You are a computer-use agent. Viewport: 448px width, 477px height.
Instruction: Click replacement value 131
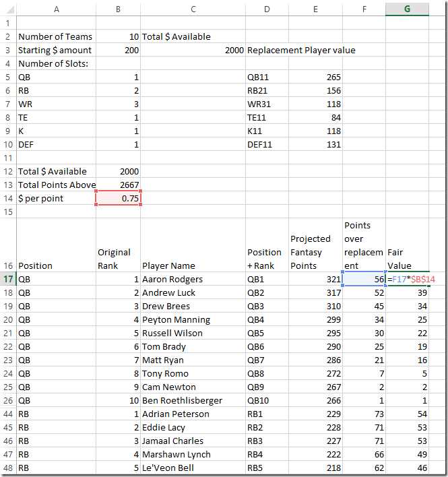click(315, 144)
